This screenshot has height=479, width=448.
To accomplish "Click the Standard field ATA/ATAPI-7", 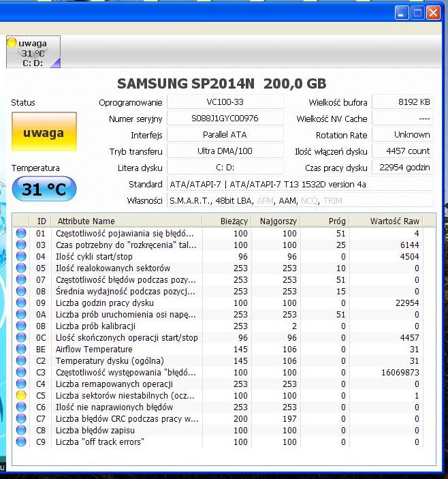I will [x=300, y=184].
